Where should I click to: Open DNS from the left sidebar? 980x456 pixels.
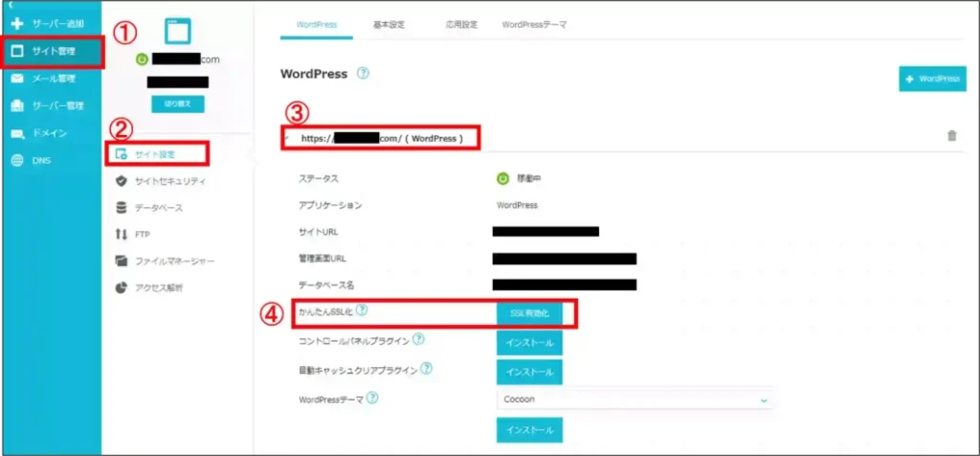41,160
